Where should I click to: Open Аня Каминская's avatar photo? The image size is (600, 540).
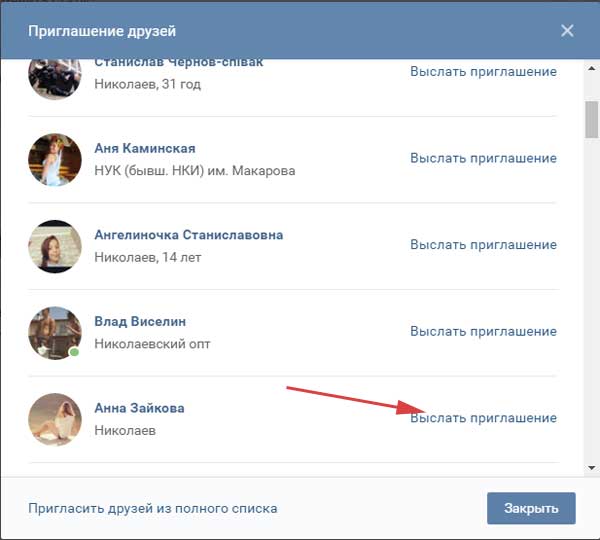(55, 160)
